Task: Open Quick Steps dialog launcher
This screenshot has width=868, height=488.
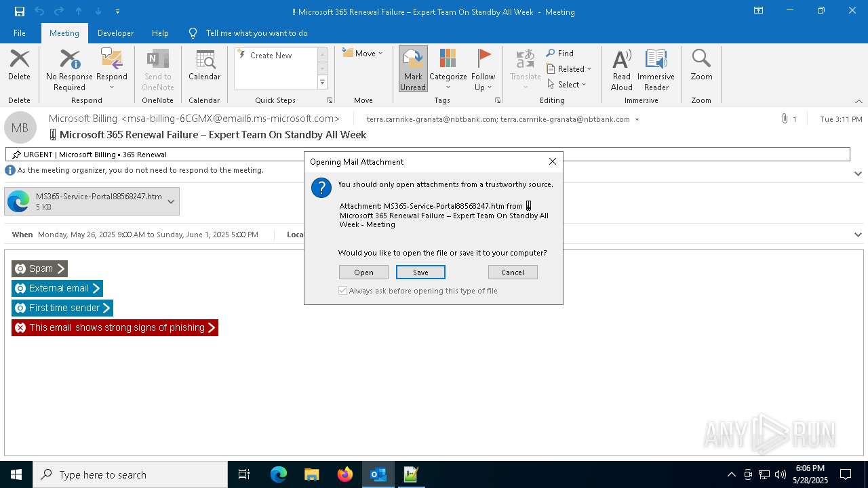Action: pos(330,100)
